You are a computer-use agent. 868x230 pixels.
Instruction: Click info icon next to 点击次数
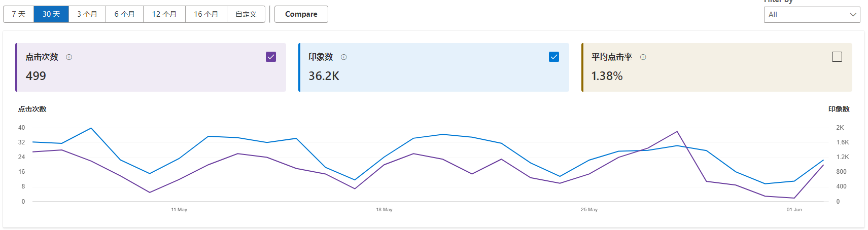[x=69, y=57]
